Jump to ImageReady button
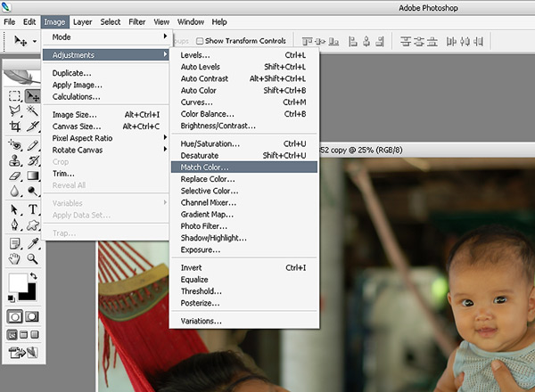 [23, 352]
